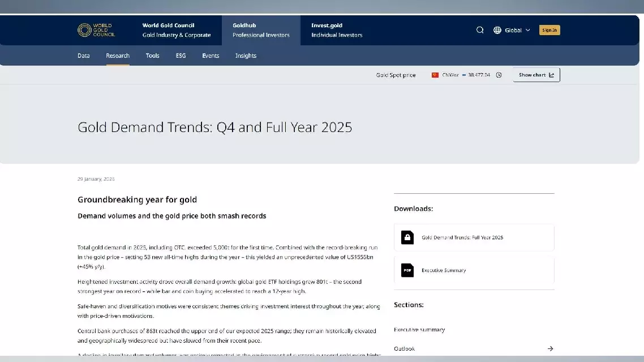Switch to Invest.gold Individual Investors tab
The image size is (644, 362).
point(337,30)
